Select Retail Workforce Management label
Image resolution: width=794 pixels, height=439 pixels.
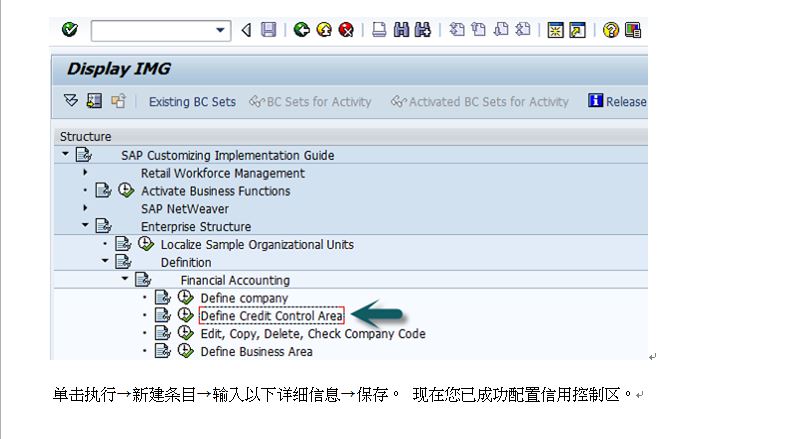(223, 173)
